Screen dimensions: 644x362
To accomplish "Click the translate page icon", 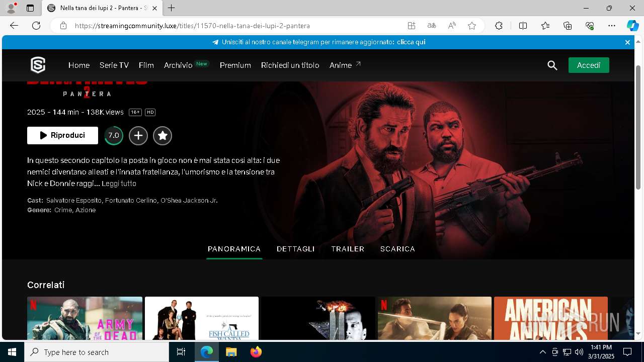I will pos(432,26).
